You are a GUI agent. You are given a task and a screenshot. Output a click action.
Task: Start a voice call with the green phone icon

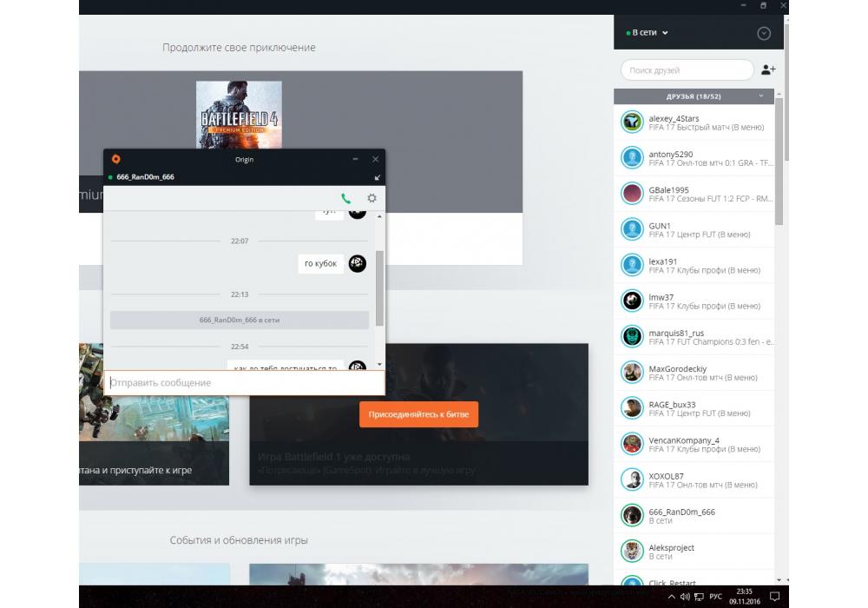coord(346,198)
